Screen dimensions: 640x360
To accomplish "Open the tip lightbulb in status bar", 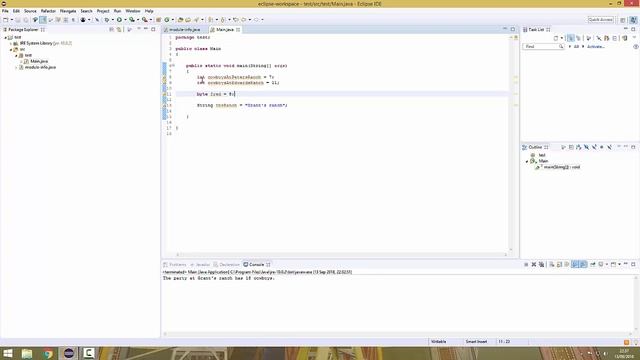I will coord(636,342).
